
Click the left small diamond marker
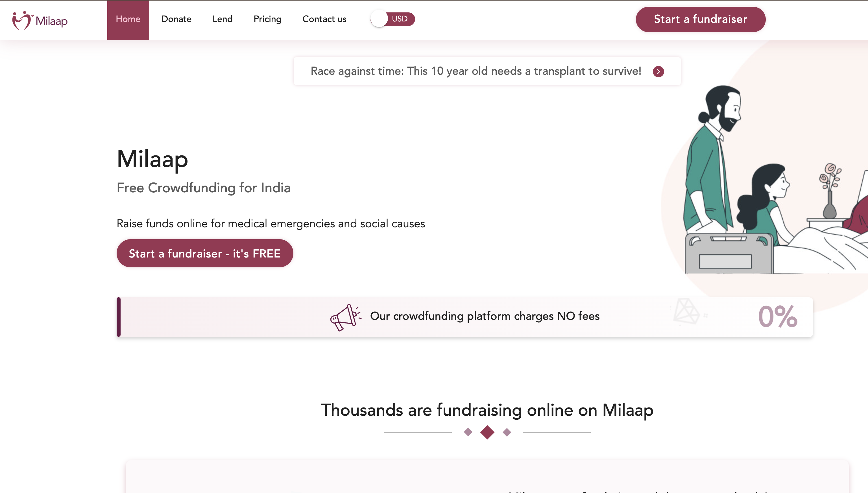[468, 432]
